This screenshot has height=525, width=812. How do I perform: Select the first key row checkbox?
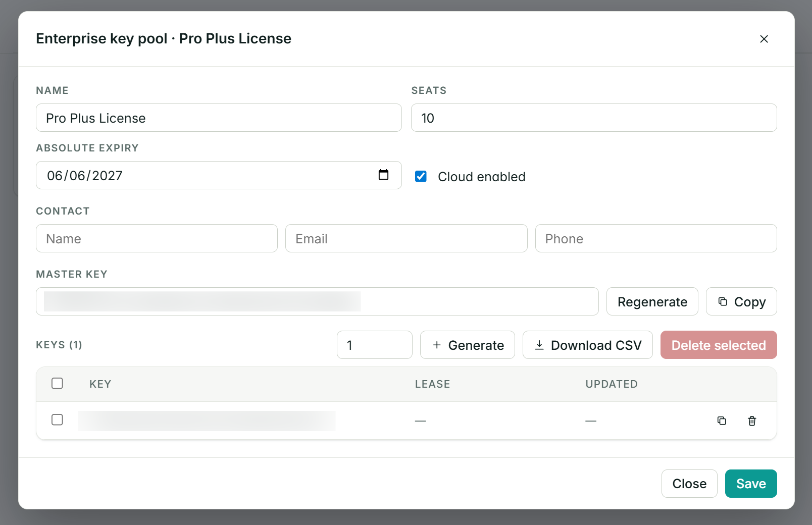point(57,419)
